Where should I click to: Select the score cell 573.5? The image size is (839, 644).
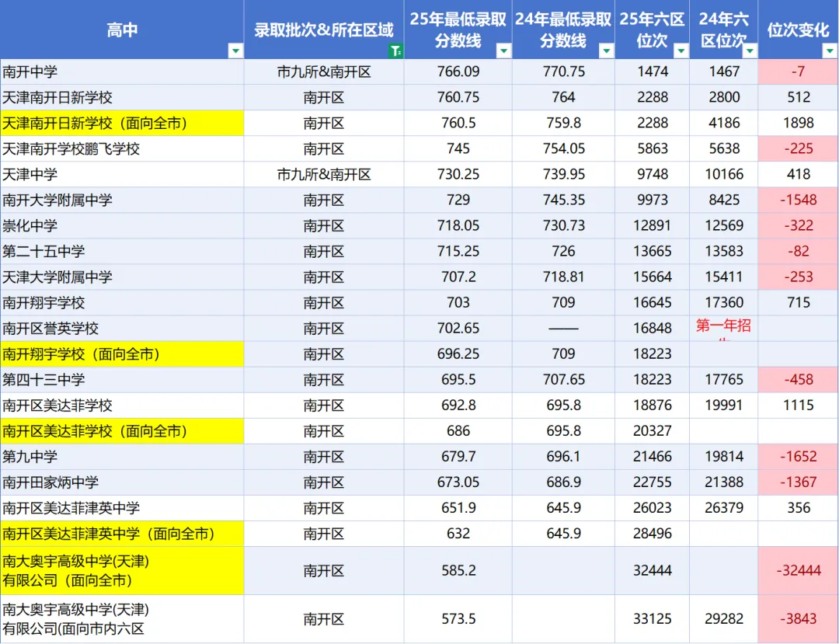coord(458,619)
